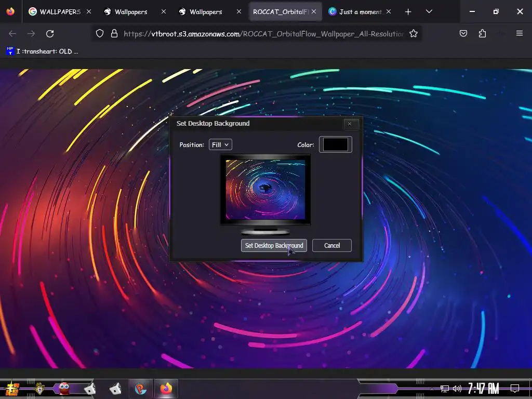532x399 pixels.
Task: Close the Just a moment tab
Action: click(x=389, y=11)
